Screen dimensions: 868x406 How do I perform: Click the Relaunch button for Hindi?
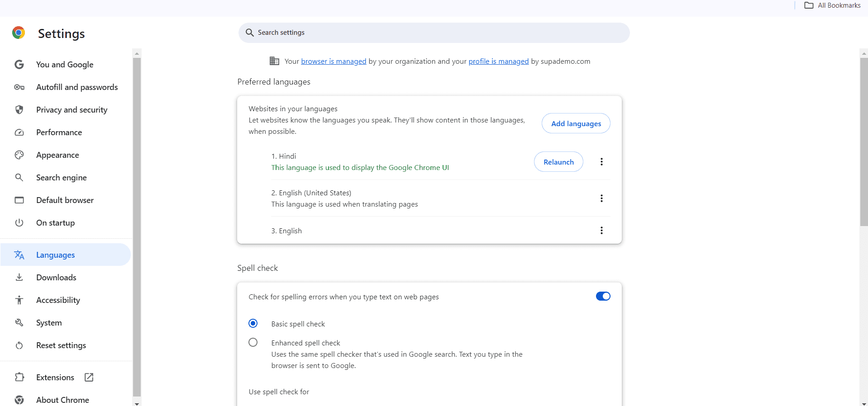[x=558, y=162]
